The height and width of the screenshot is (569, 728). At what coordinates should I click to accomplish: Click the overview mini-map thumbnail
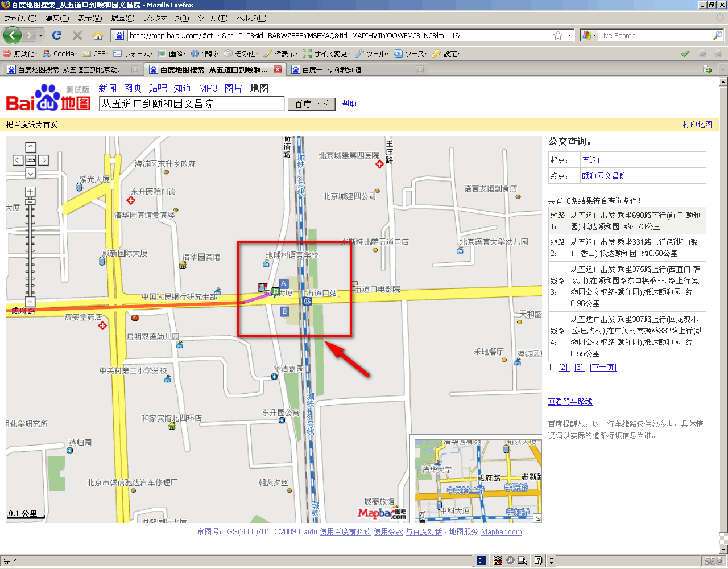click(478, 481)
